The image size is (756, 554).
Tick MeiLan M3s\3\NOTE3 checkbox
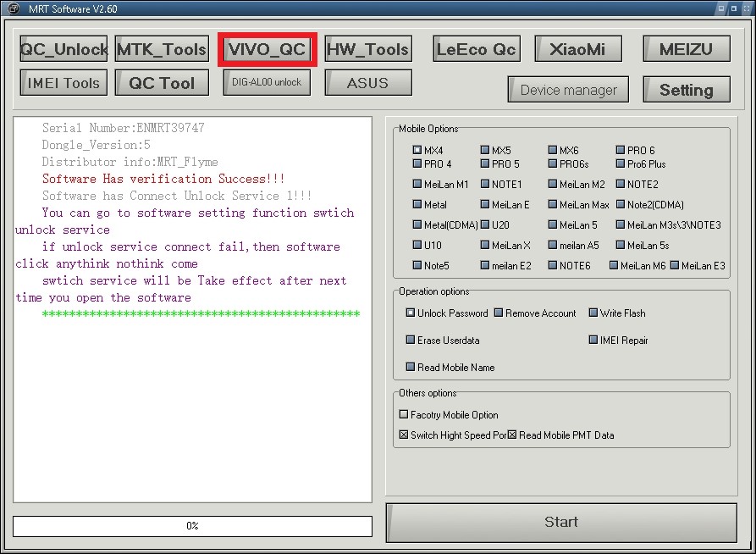621,224
